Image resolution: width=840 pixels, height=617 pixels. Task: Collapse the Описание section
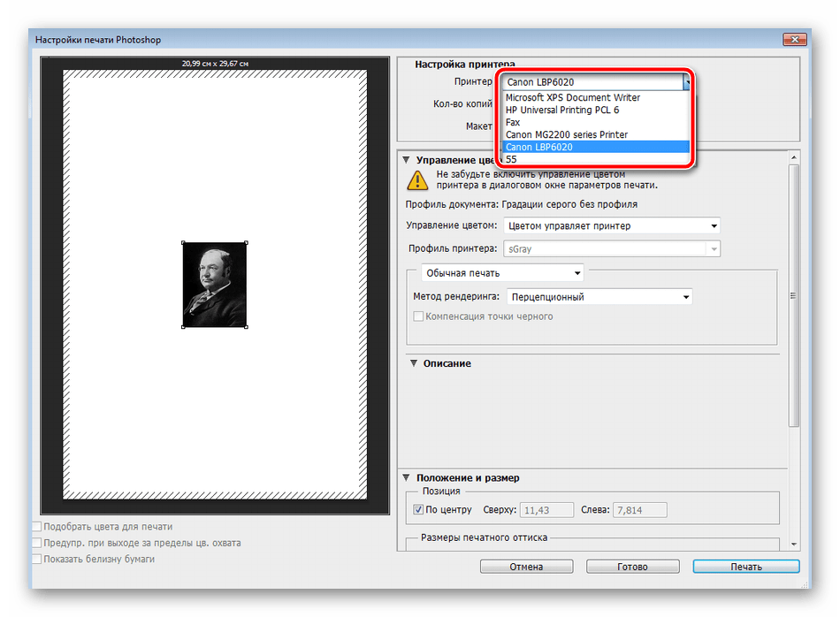click(x=413, y=363)
